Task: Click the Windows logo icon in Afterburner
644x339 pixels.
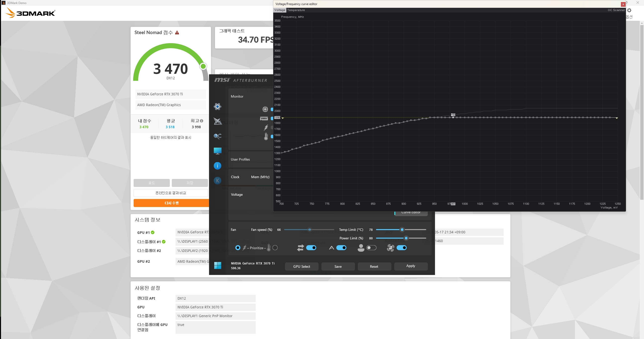Action: point(218,265)
